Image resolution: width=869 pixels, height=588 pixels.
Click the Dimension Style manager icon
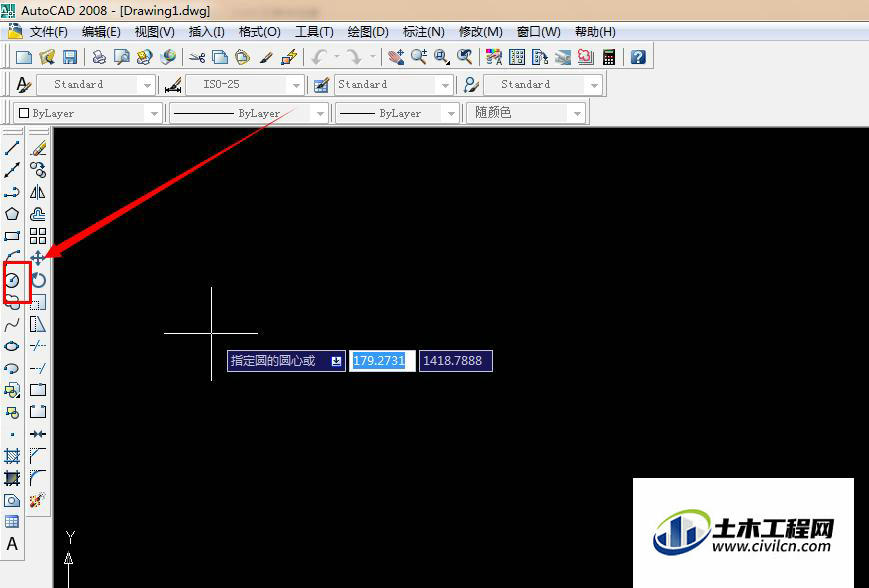(173, 85)
